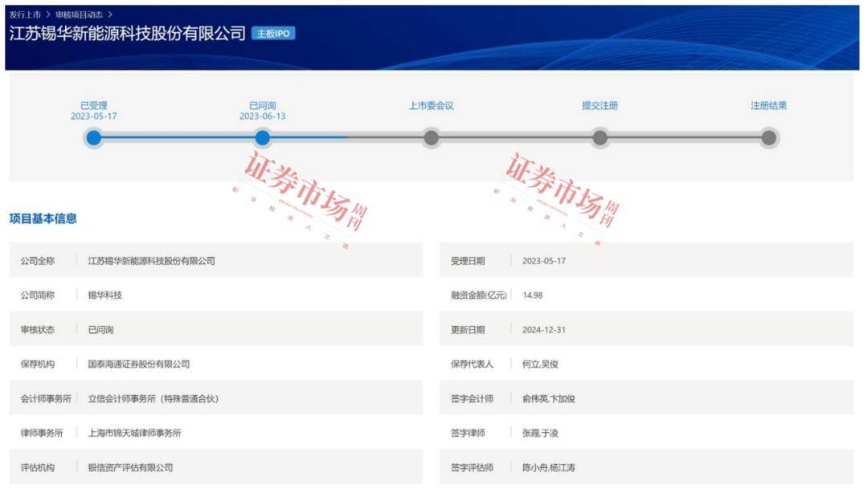
Task: Click the 公司全称 value 江苏锡华新能源科技股份有限公司
Action: click(x=151, y=261)
